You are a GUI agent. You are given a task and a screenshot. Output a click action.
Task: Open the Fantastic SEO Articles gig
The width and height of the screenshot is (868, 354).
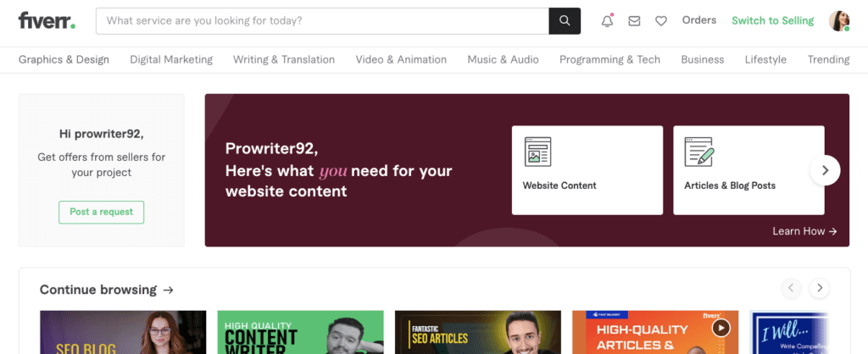tap(478, 332)
